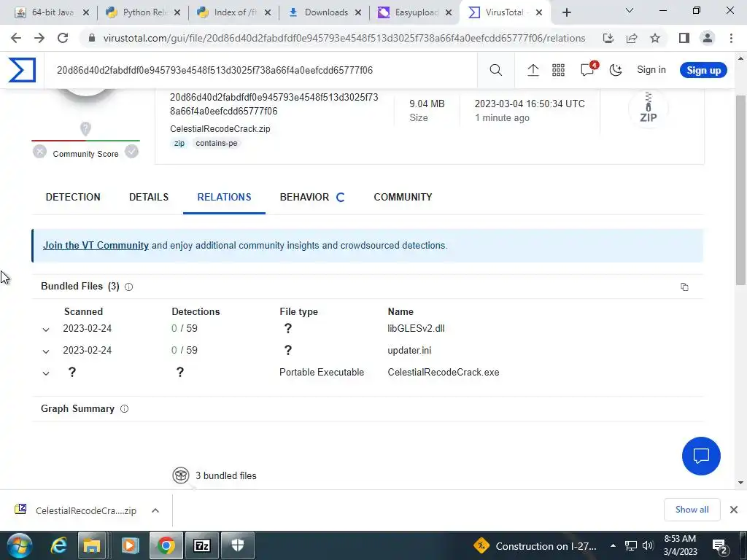Screen dimensions: 747x560
Task: Click the Graph Summary info icon
Action: 124,408
